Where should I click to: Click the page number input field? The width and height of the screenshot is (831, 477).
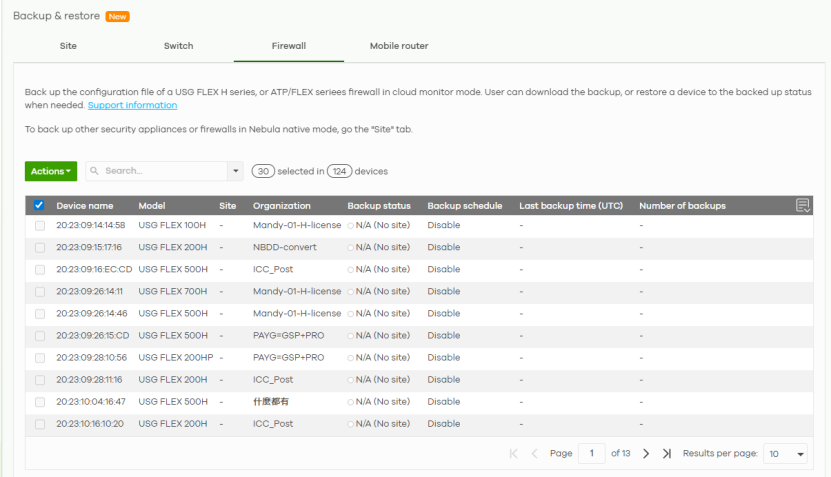(x=591, y=454)
